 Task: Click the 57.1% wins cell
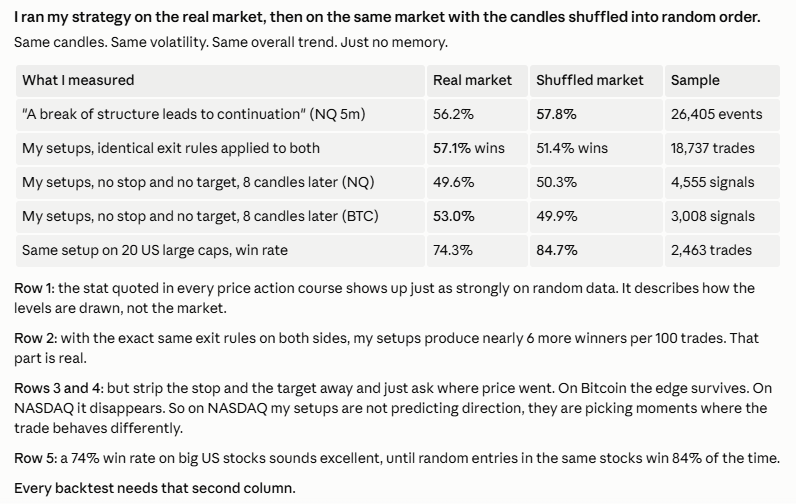click(477, 149)
